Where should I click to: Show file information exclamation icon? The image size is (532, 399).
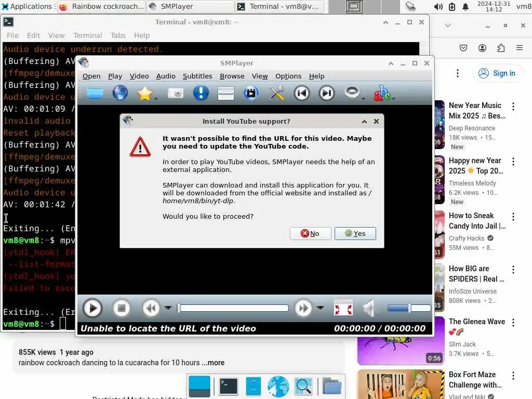click(201, 93)
